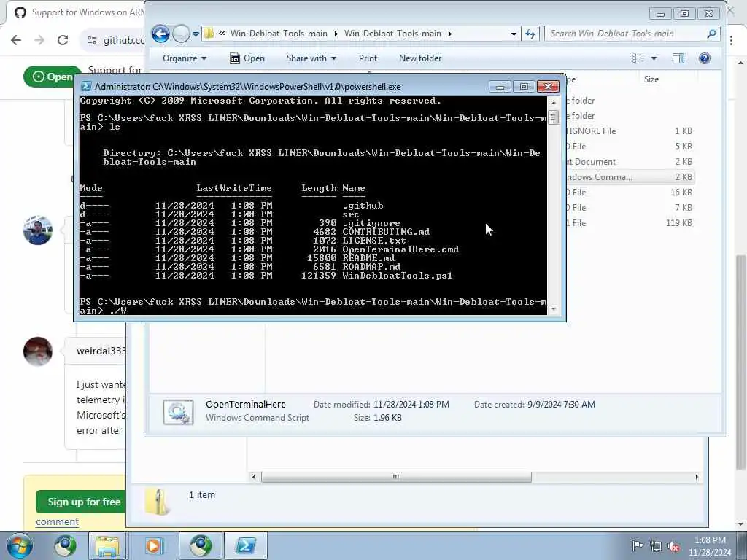747x560 pixels.
Task: Create a New folder
Action: coord(420,58)
